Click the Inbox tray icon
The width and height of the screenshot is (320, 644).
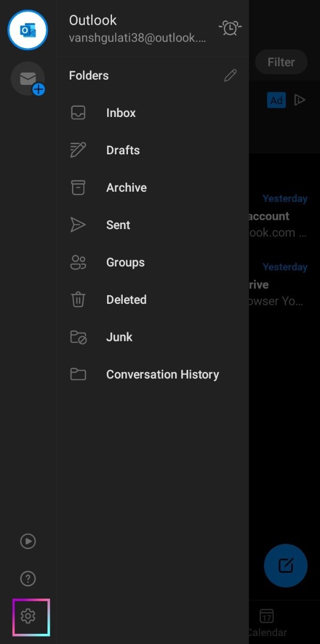[x=78, y=113]
